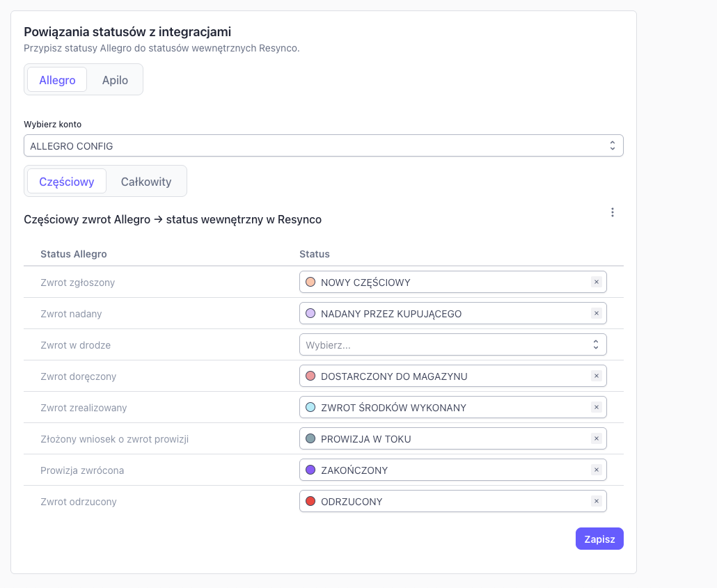The width and height of the screenshot is (717, 588).
Task: Click the Wybierz konto field label
Action: pyautogui.click(x=53, y=125)
